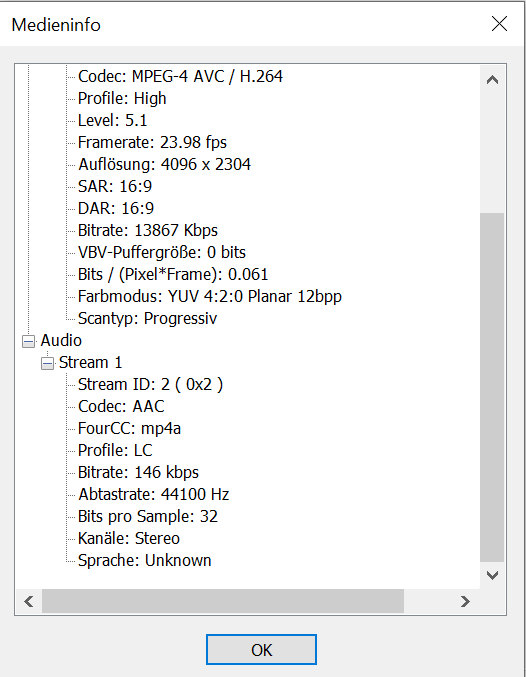Screen dimensions: 526x677
Task: Select the Codec: MPEG-4 AVC / H.264 entry
Action: coord(181,76)
